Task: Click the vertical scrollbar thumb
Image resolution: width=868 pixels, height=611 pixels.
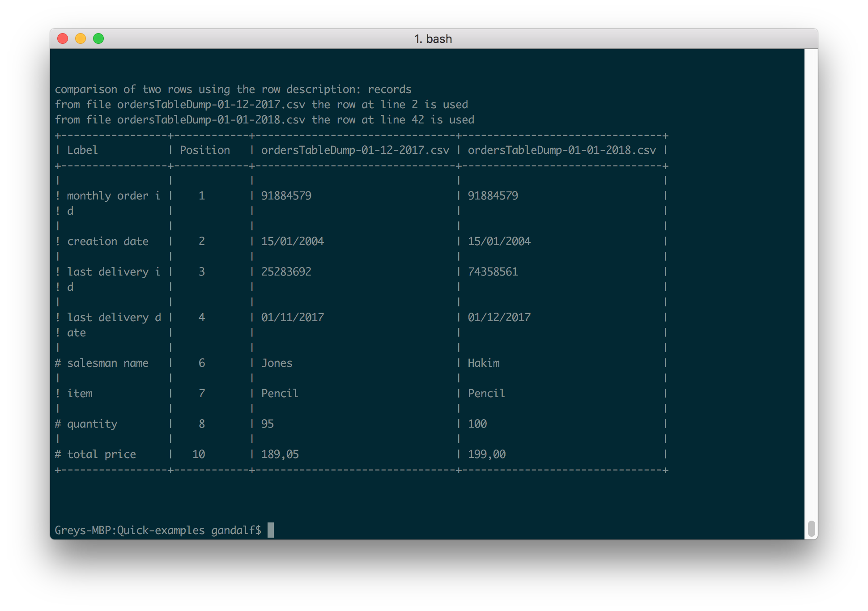Action: tap(811, 528)
